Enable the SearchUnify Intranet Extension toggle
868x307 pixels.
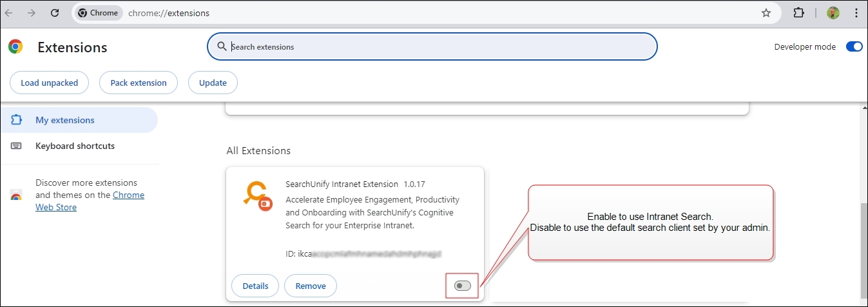tap(462, 286)
